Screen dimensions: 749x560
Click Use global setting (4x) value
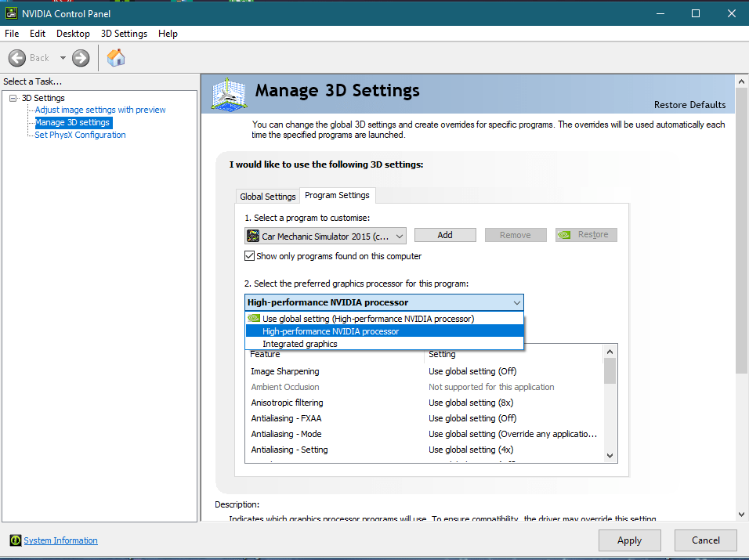pyautogui.click(x=471, y=450)
